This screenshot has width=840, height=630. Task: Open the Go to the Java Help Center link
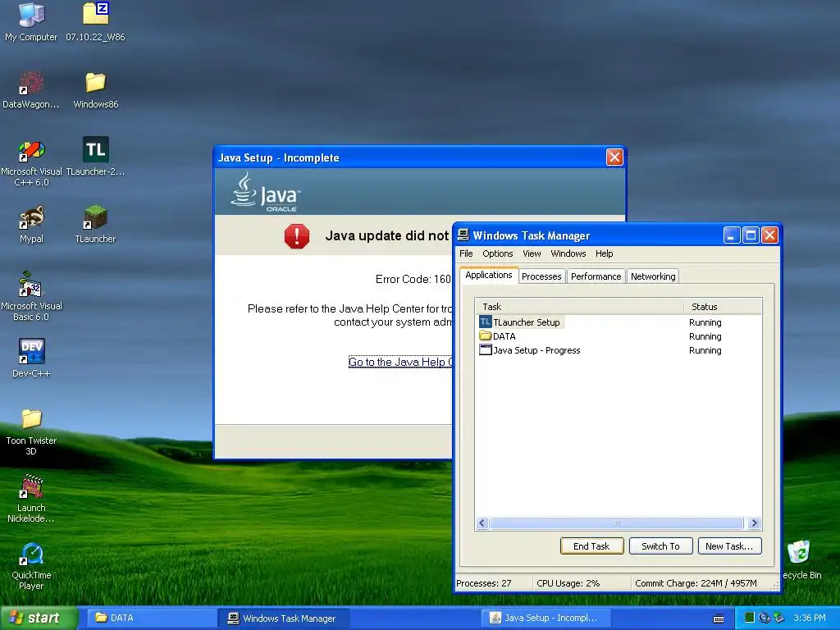click(400, 362)
